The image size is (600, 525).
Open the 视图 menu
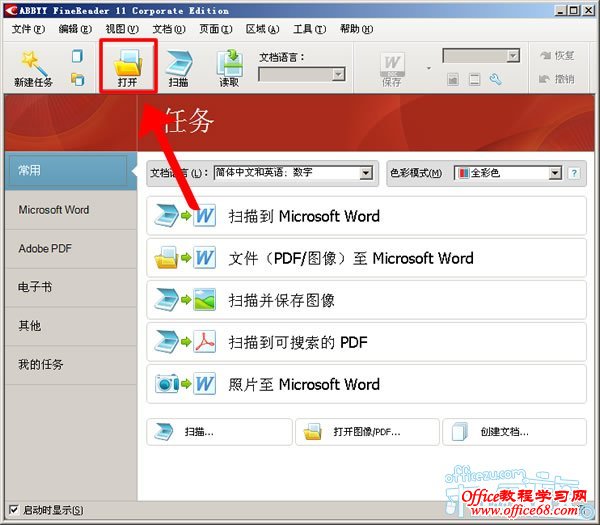coord(122,29)
